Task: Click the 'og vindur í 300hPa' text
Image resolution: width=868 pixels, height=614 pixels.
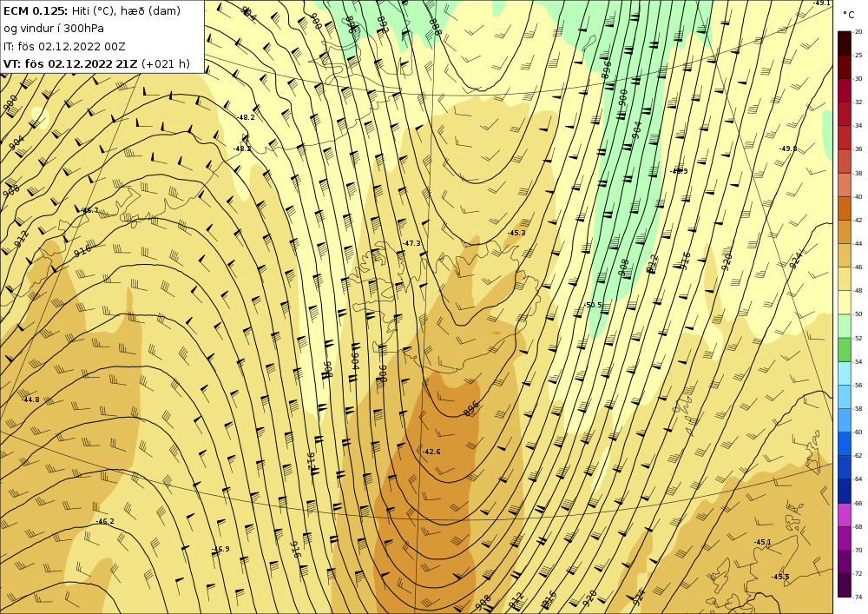Action: tap(54, 29)
